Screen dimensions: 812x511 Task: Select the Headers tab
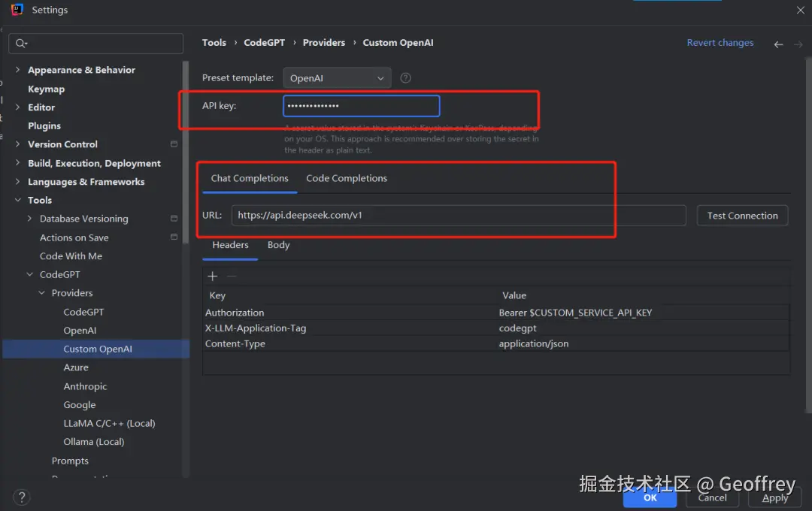[230, 245]
